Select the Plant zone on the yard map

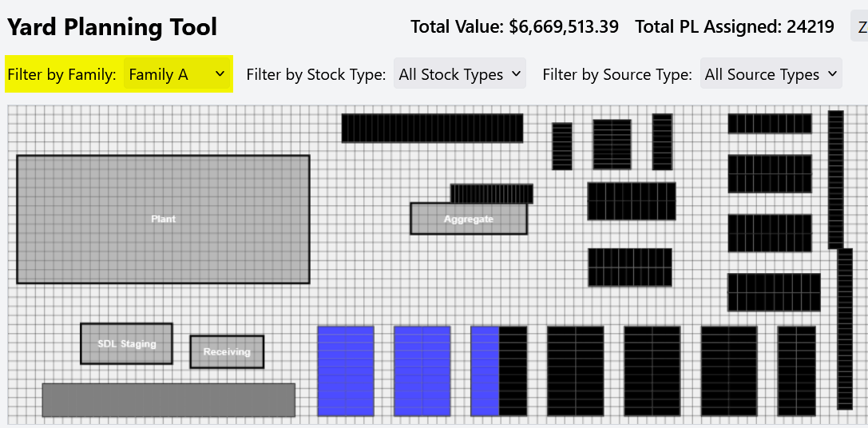pyautogui.click(x=164, y=220)
